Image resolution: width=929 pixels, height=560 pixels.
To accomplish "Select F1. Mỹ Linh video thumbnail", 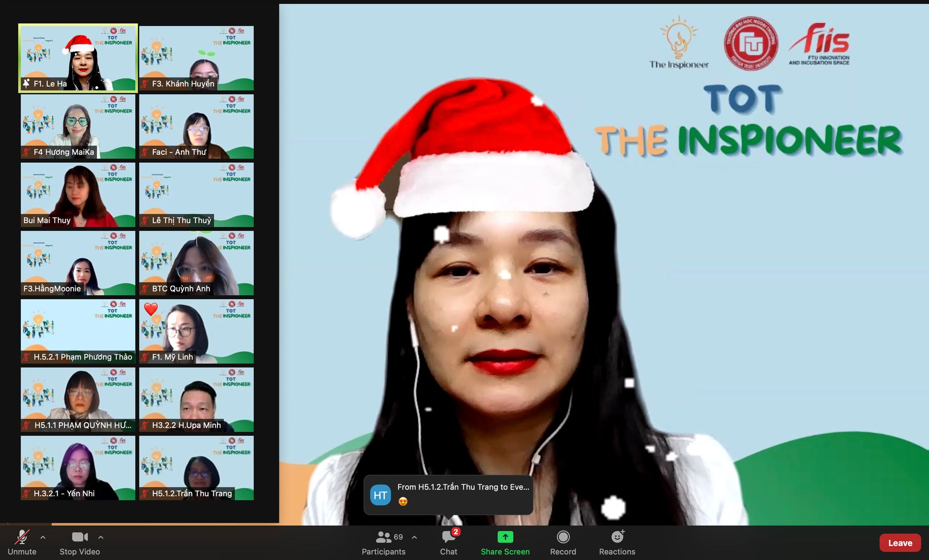I will (196, 331).
